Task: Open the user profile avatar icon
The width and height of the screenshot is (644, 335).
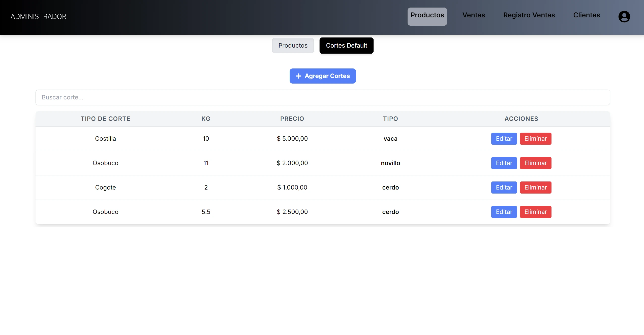Action: click(x=624, y=17)
